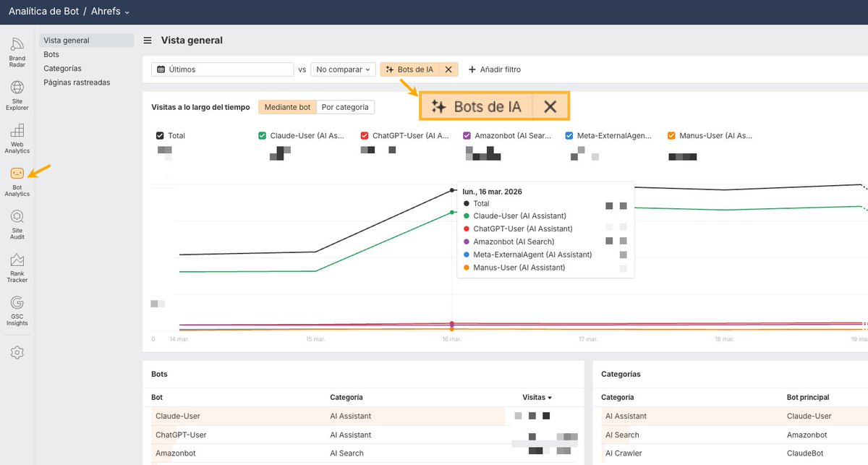Screen dimensions: 868x465
Task: Open Rank Tracker tool
Action: 17,268
